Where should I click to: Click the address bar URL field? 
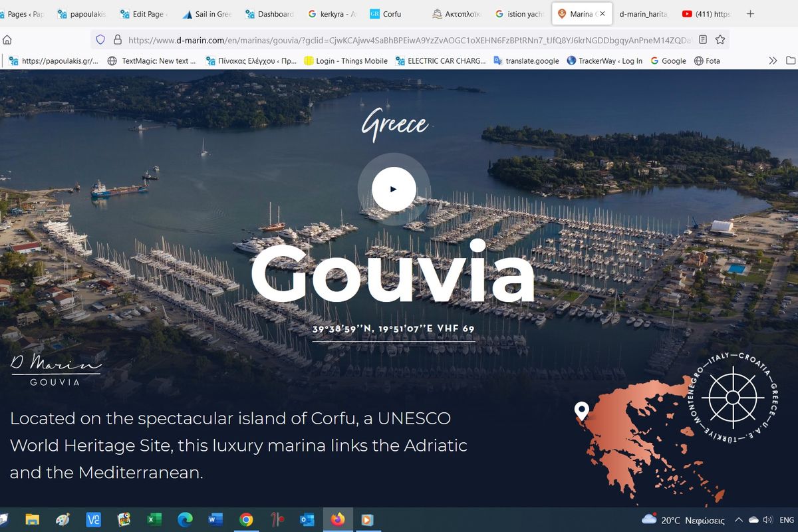tap(409, 40)
